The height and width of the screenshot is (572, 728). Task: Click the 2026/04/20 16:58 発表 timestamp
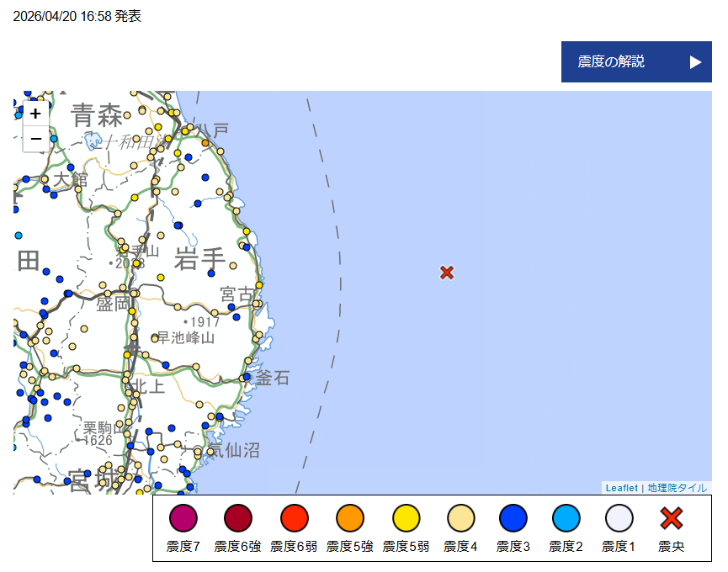click(x=76, y=15)
